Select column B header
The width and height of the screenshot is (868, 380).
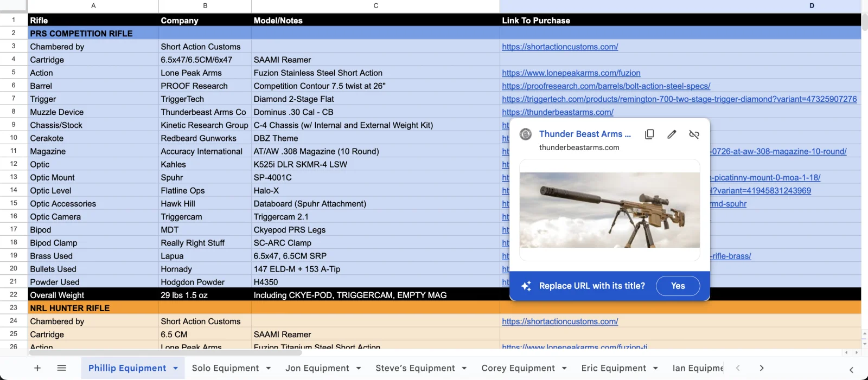205,6
